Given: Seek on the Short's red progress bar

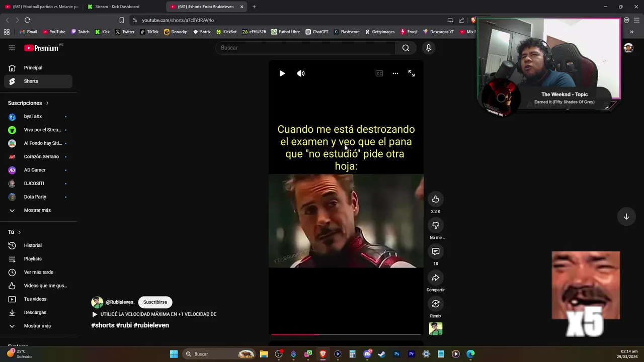Looking at the screenshot, I should pyautogui.click(x=346, y=334).
